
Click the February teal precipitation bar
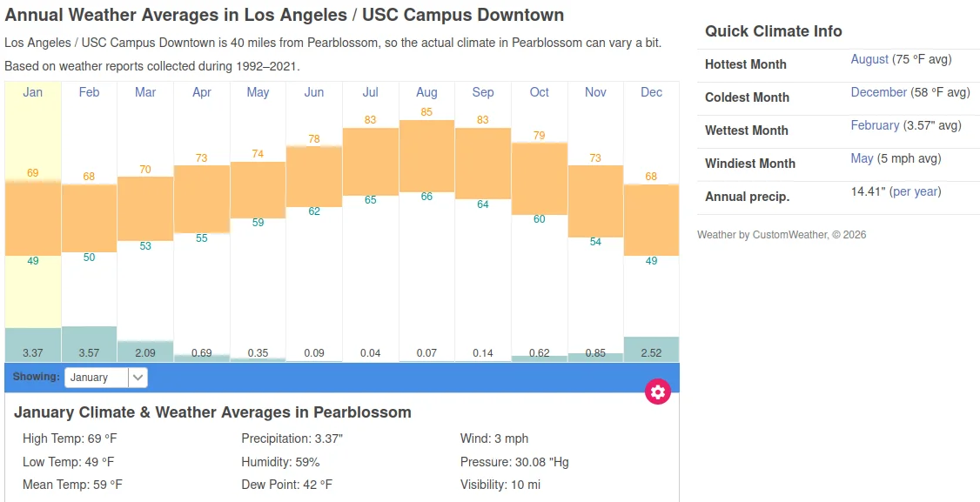click(89, 344)
